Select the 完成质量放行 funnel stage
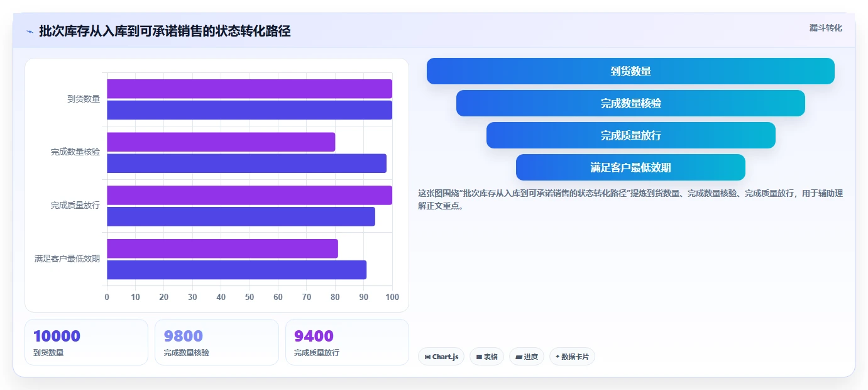Image resolution: width=868 pixels, height=390 pixels. [x=630, y=135]
